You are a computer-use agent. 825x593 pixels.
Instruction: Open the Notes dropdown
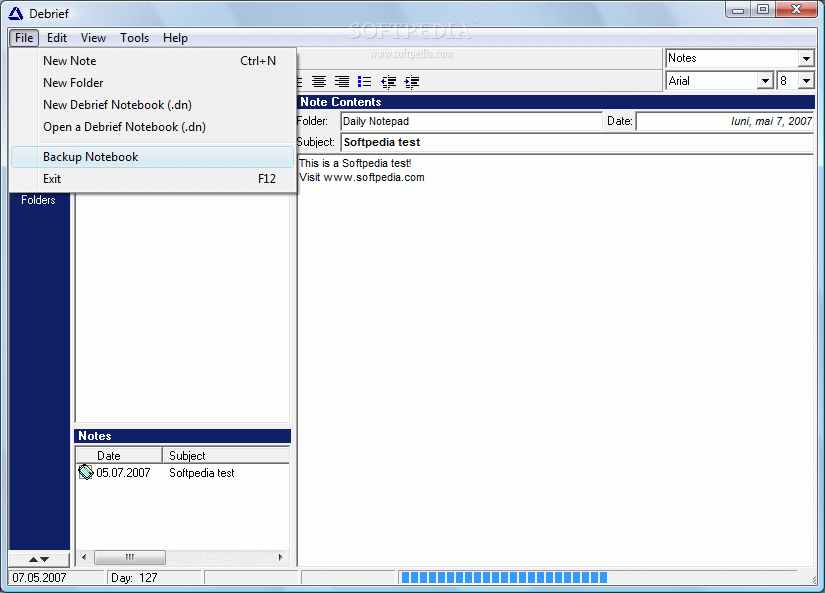pos(806,58)
